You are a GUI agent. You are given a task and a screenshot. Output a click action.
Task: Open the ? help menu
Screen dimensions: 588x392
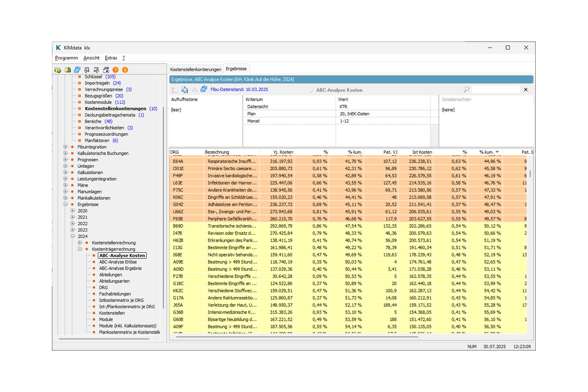click(x=123, y=58)
